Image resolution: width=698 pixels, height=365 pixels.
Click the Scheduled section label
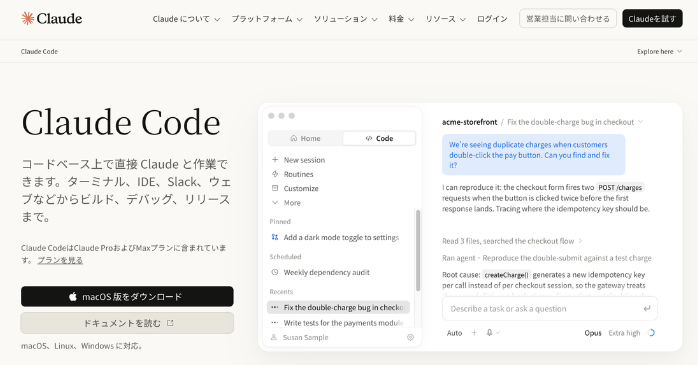pos(285,256)
